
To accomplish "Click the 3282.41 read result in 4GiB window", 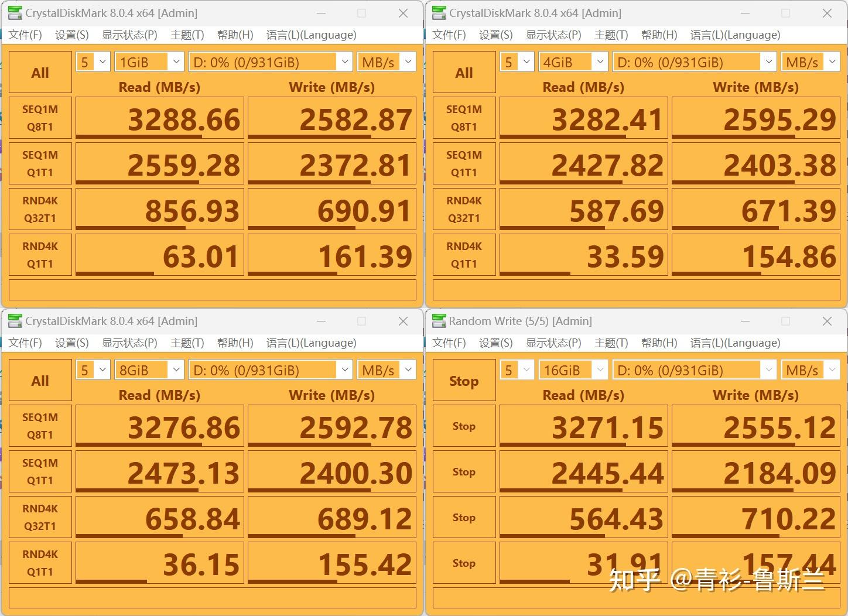I will coord(584,118).
